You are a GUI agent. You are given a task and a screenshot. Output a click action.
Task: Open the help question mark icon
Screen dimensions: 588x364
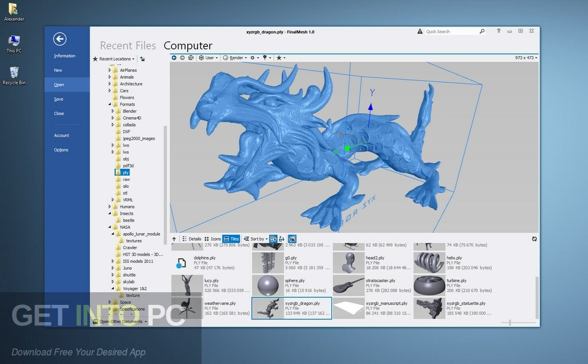(x=498, y=31)
